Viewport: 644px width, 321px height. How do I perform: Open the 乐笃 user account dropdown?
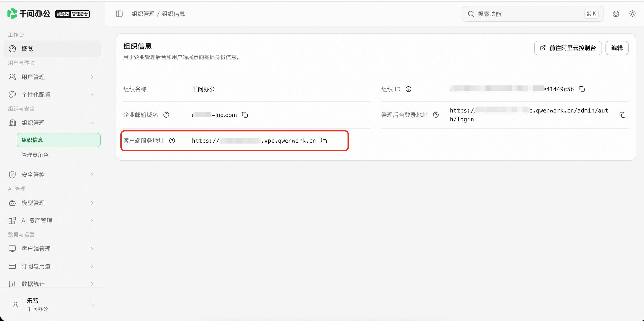click(53, 304)
